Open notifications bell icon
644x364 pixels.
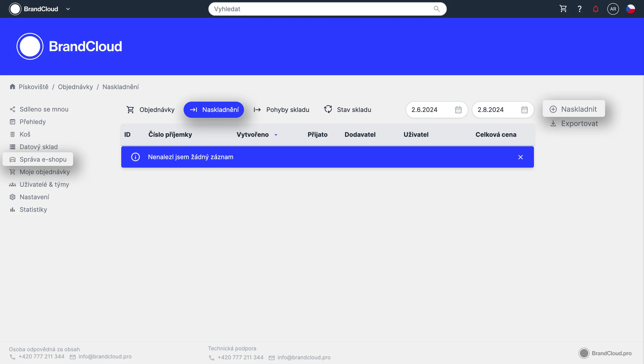[x=595, y=9]
